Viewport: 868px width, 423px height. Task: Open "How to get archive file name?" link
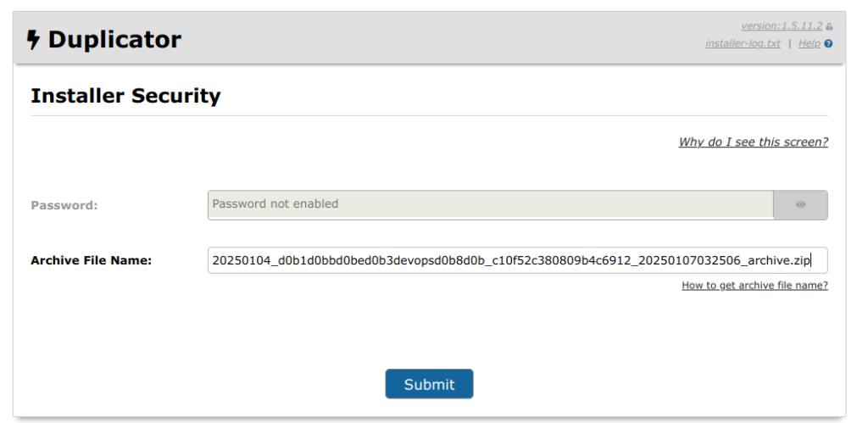(x=754, y=286)
